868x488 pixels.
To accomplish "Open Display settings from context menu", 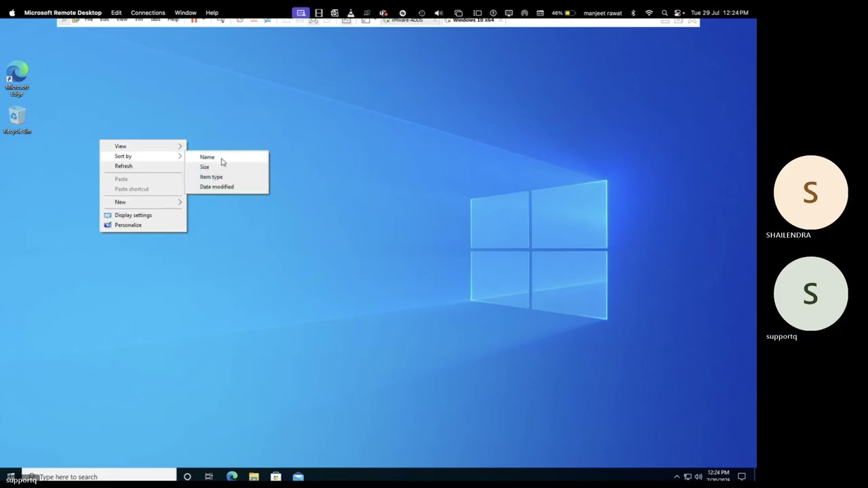I will coord(143,215).
